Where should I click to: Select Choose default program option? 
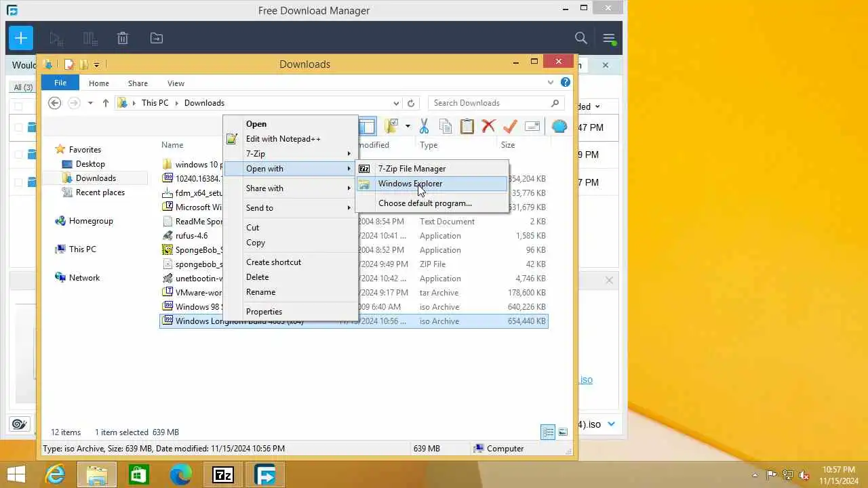[x=432, y=203]
